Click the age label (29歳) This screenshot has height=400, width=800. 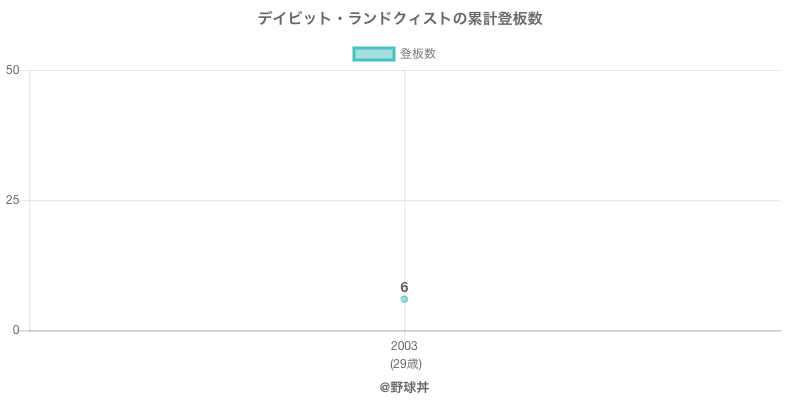click(405, 363)
